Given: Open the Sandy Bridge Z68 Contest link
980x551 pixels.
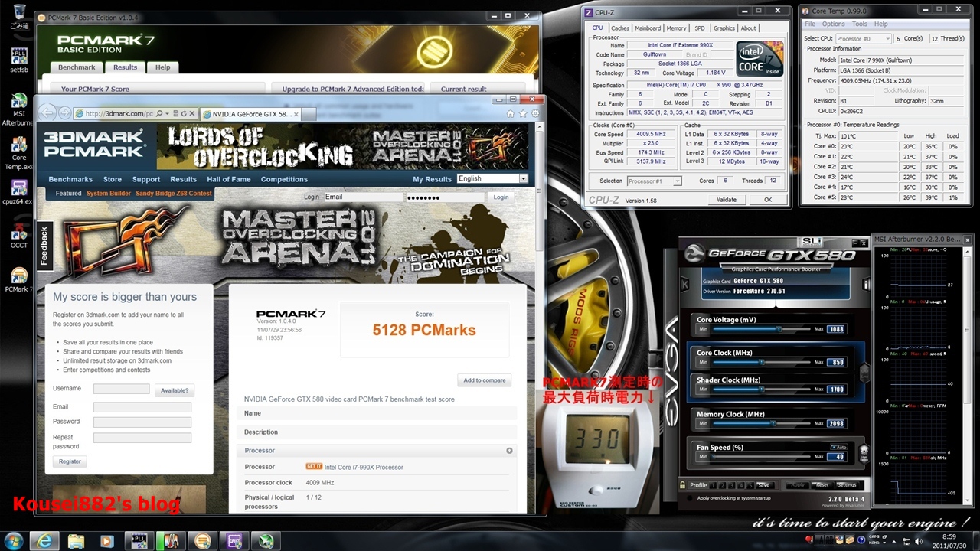Looking at the screenshot, I should point(174,194).
